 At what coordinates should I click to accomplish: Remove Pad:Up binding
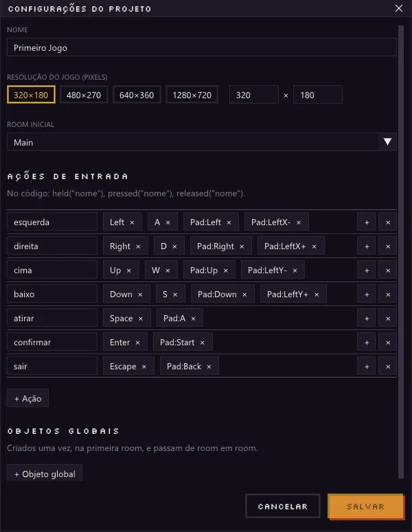pos(226,270)
